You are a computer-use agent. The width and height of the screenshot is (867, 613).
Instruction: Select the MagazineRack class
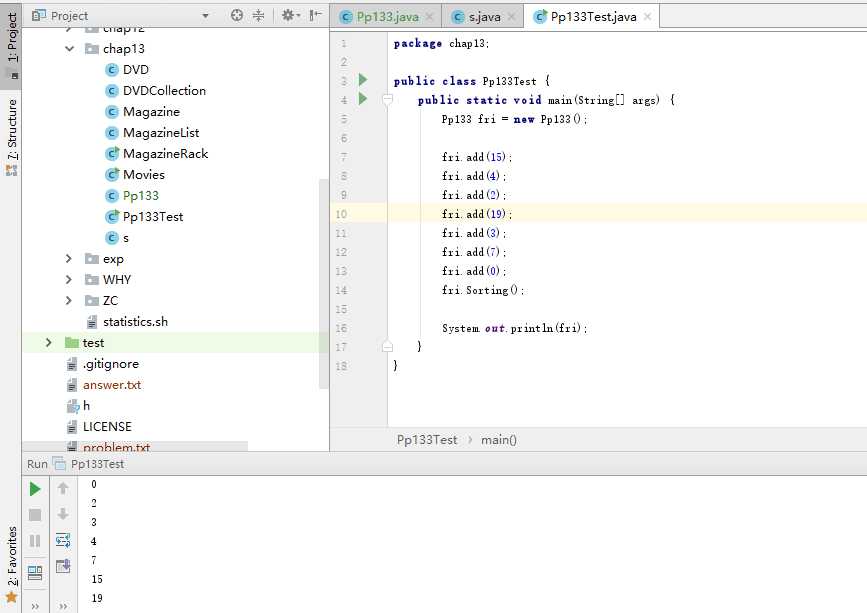pyautogui.click(x=165, y=154)
